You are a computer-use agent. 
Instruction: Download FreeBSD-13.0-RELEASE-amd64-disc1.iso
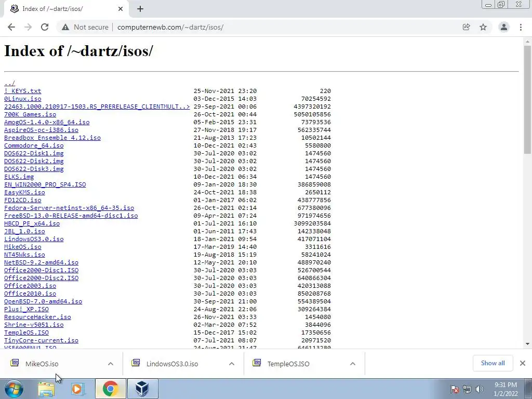[71, 216]
